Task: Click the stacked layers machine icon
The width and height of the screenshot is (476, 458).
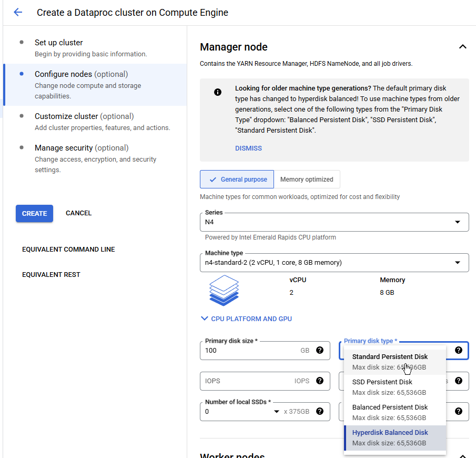Action: [224, 290]
